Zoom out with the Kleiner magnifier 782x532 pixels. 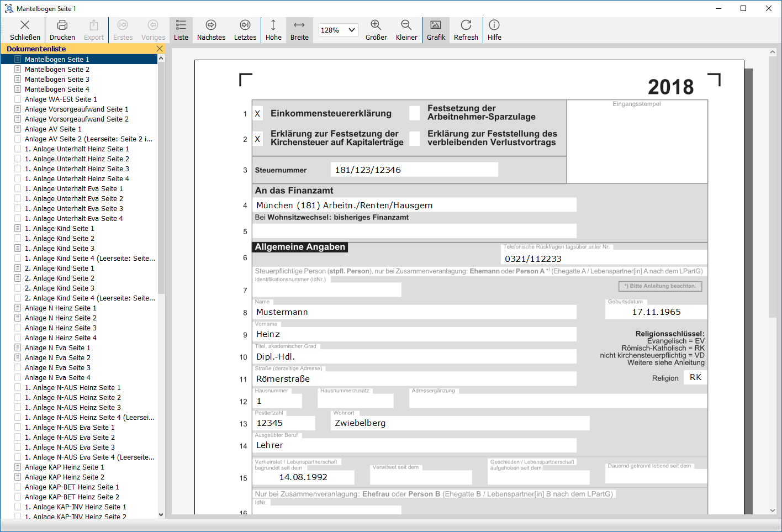[406, 25]
